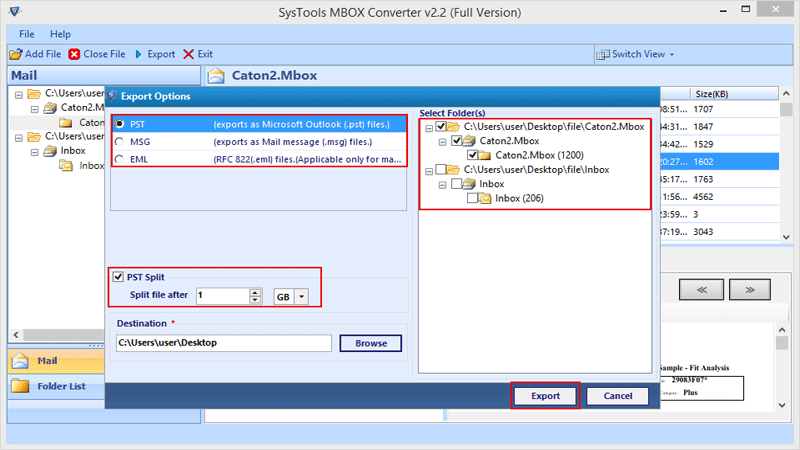800x450 pixels.
Task: Select the email row with size 1707
Action: click(x=719, y=109)
